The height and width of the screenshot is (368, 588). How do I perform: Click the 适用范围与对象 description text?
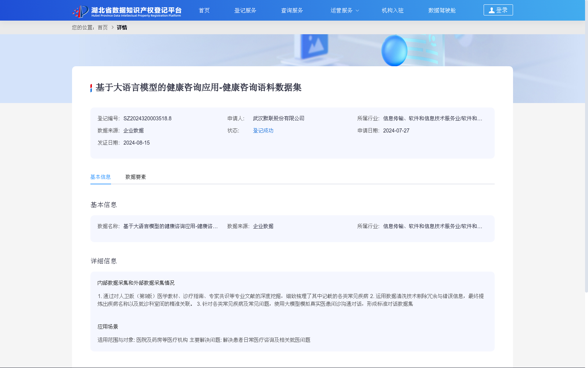tap(204, 340)
